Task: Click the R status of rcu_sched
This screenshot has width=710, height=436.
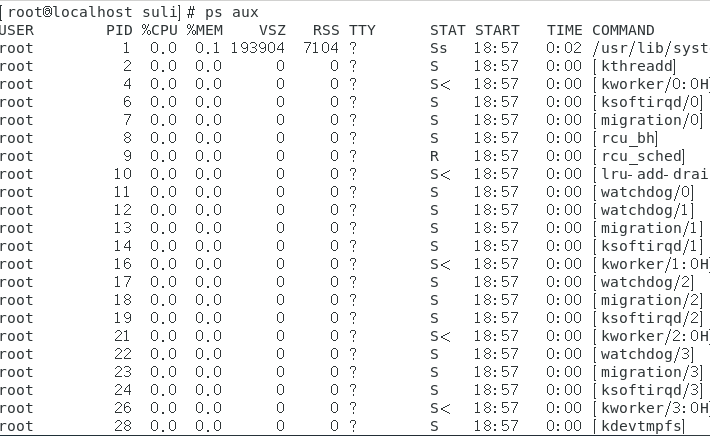Action: pos(435,156)
